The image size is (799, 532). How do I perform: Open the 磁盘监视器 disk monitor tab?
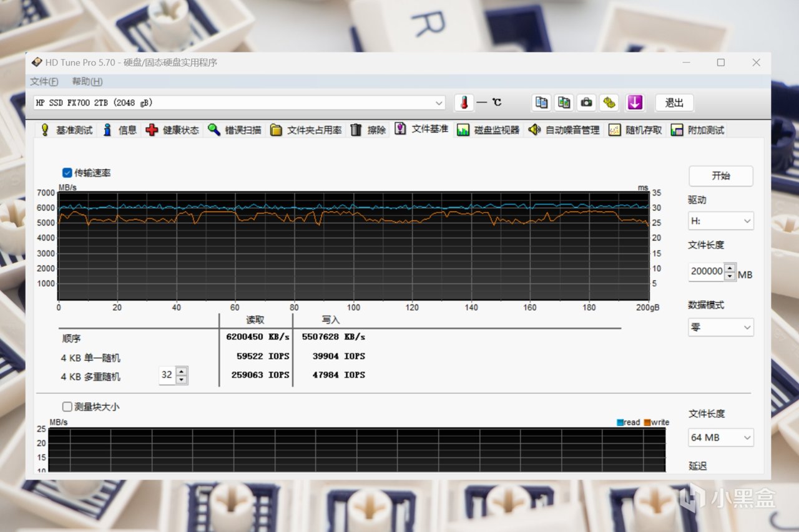(x=488, y=130)
